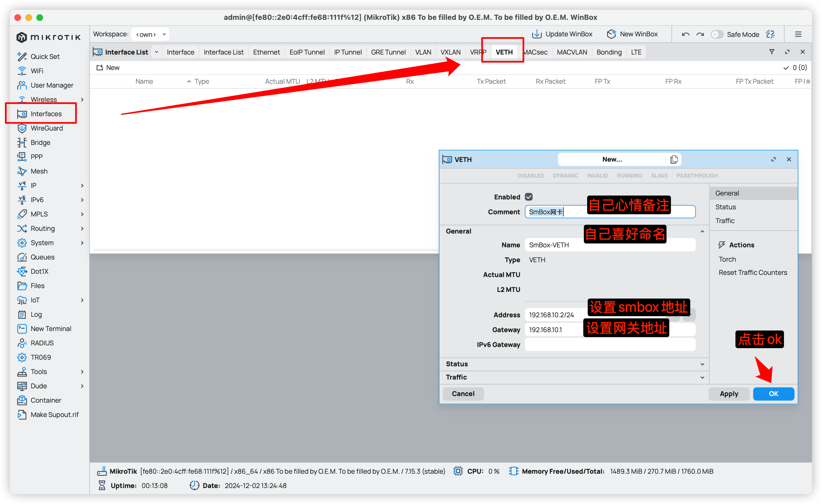
Task: Click the Gateway input field
Action: (x=610, y=330)
